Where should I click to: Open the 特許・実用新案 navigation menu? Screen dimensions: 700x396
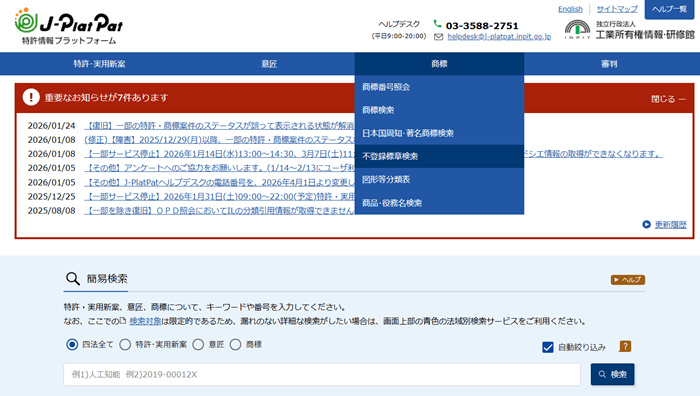pyautogui.click(x=99, y=64)
